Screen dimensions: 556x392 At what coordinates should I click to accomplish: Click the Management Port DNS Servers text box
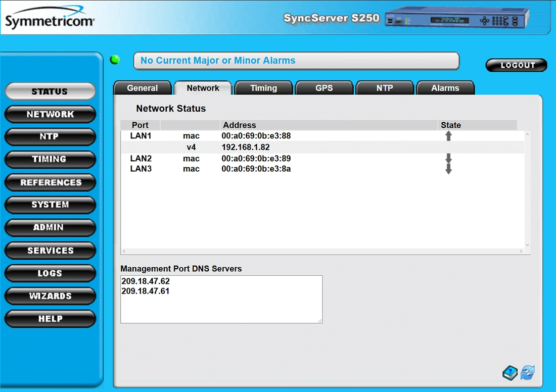click(221, 300)
